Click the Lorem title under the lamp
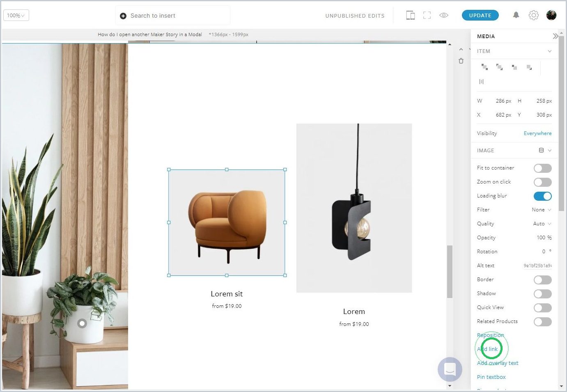 (354, 312)
